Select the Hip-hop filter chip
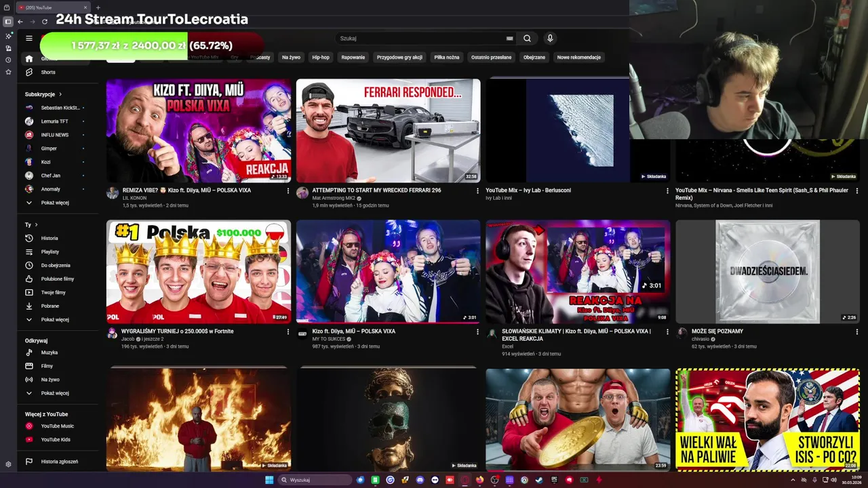Screen dimensions: 868x488 click(x=321, y=58)
